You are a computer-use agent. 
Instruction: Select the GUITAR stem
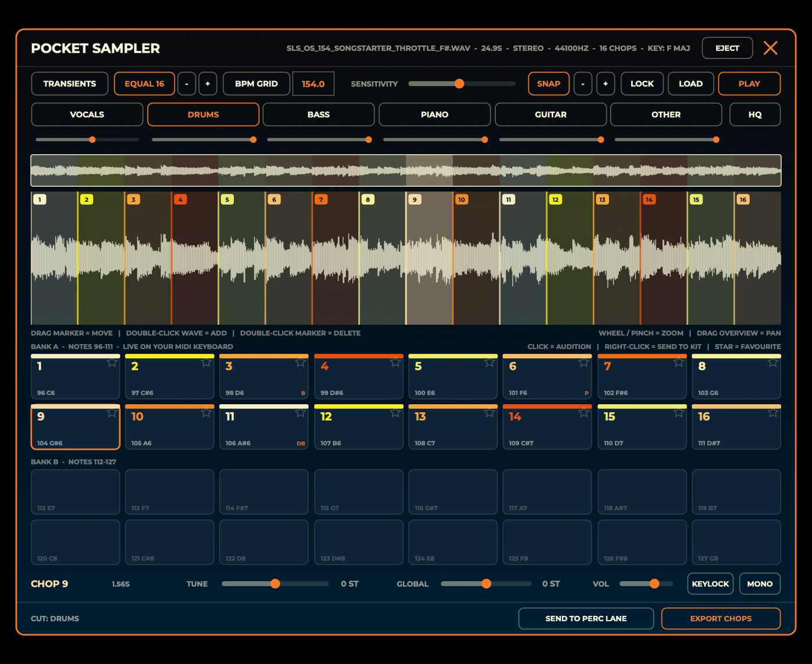550,114
